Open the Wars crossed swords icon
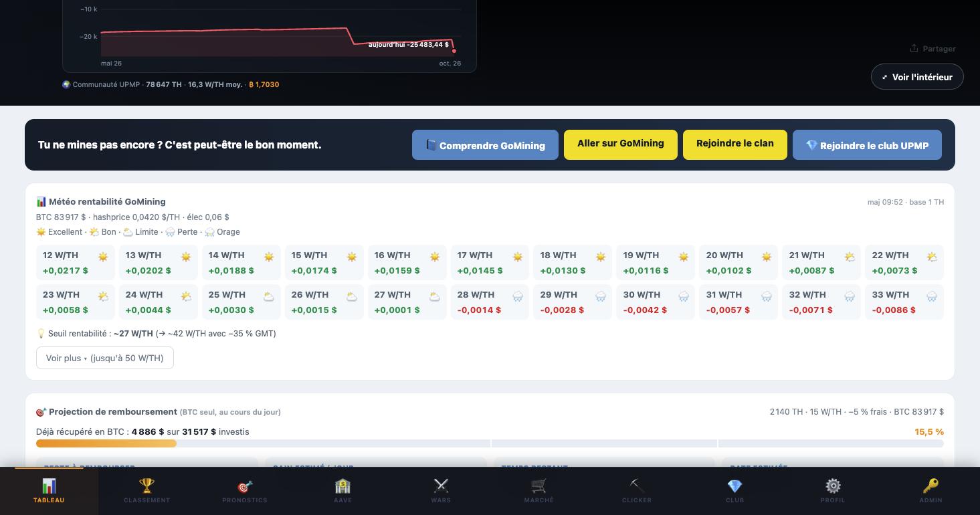The image size is (980, 515). [x=441, y=486]
